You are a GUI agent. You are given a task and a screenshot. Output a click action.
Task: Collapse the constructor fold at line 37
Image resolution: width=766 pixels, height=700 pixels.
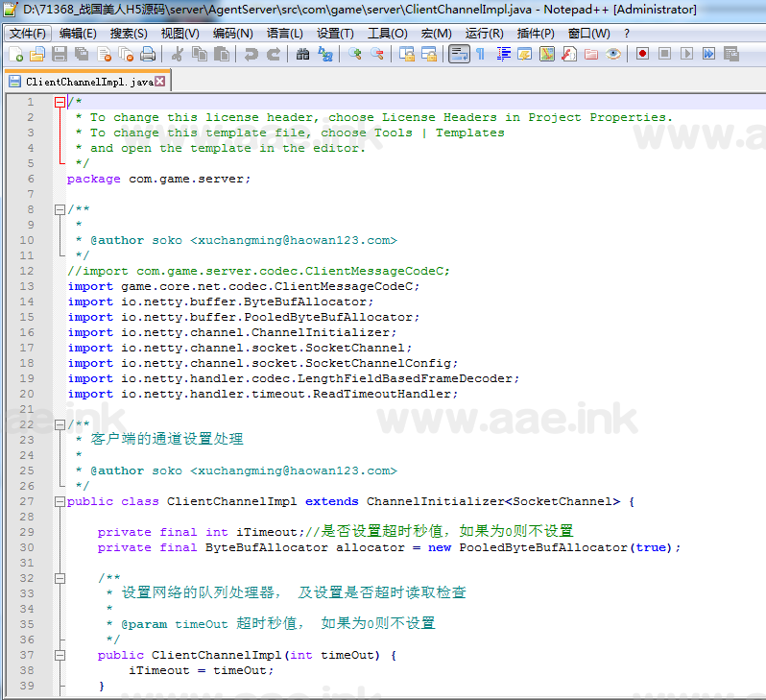tap(60, 655)
